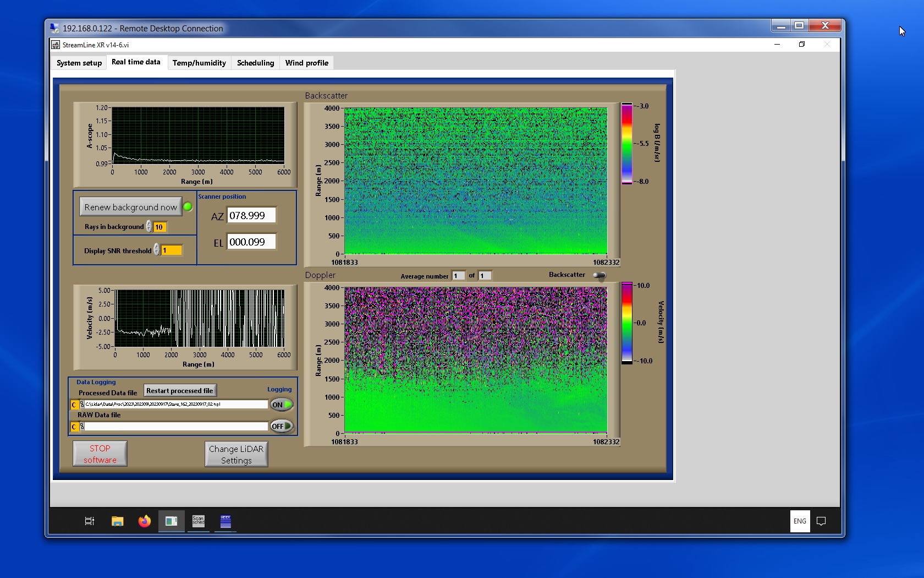Launch Firefox from the remote taskbar
924x578 pixels.
click(144, 521)
